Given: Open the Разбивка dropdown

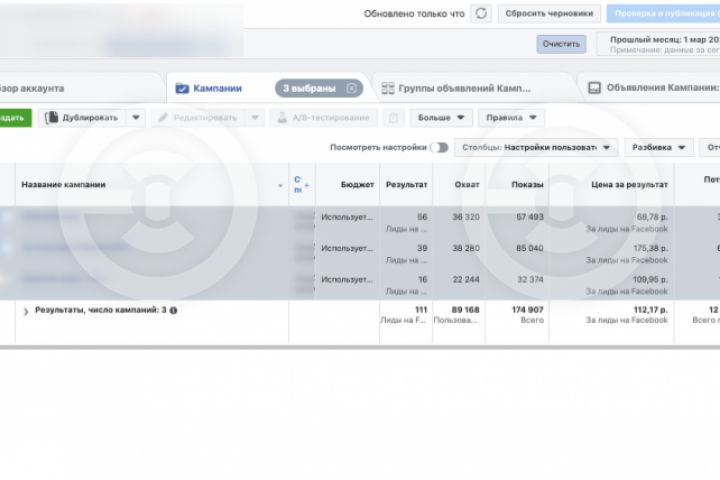Looking at the screenshot, I should [658, 147].
